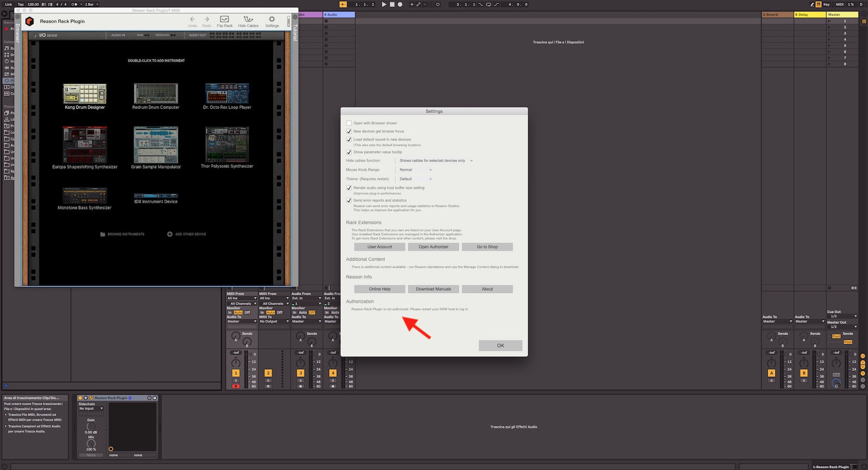Arm track 1 for recording

coord(235,386)
